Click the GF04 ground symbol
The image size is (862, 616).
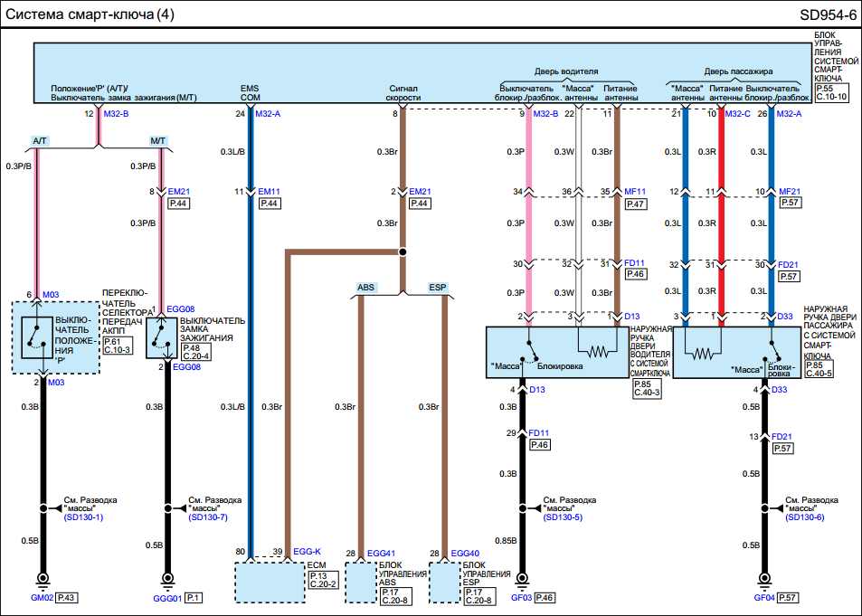coord(768,579)
